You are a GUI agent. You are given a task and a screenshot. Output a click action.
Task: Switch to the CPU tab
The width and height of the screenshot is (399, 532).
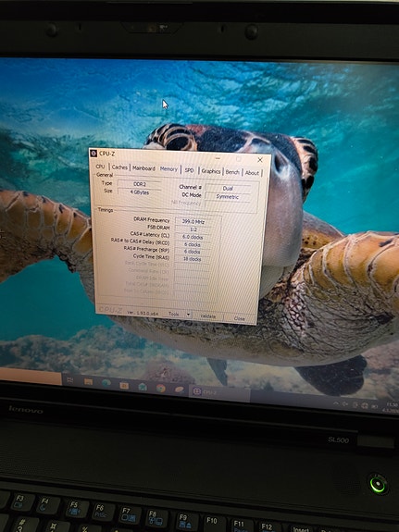click(x=101, y=167)
